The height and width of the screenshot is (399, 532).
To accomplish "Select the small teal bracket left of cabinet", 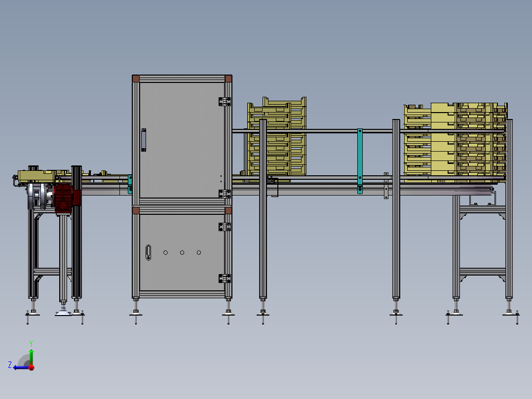I will [130, 184].
